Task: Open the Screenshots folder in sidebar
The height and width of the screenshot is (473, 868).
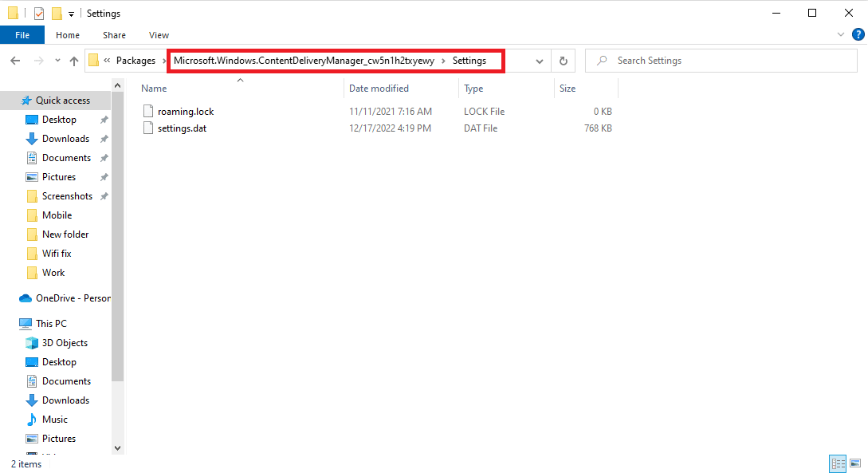Action: (x=67, y=196)
